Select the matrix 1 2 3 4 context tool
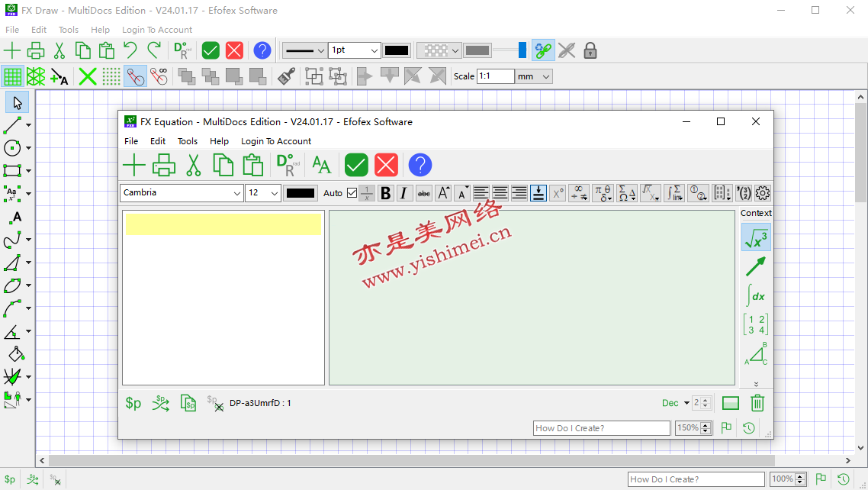The height and width of the screenshot is (490, 868). pos(756,324)
